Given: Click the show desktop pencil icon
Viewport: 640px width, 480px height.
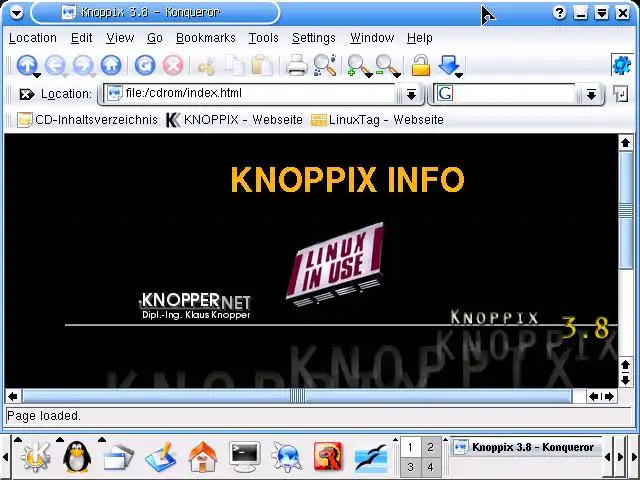Looking at the screenshot, I should tap(161, 457).
